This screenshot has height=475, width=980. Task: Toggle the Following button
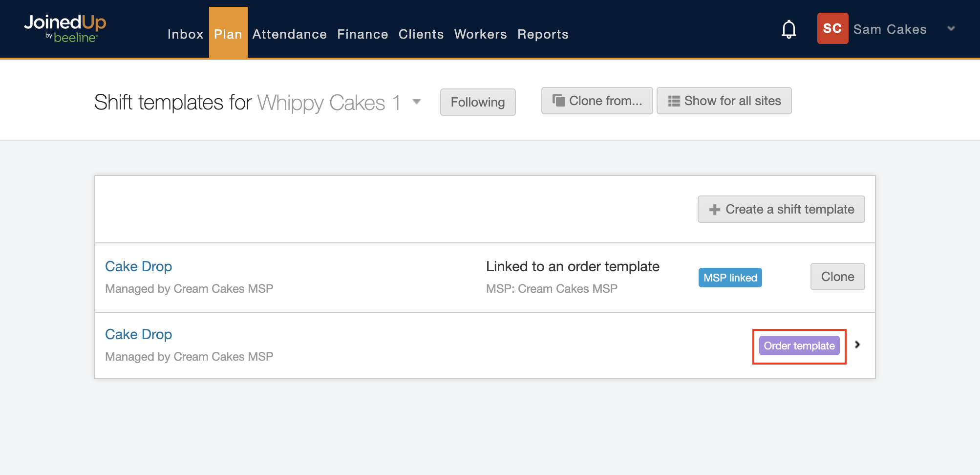[x=477, y=102]
